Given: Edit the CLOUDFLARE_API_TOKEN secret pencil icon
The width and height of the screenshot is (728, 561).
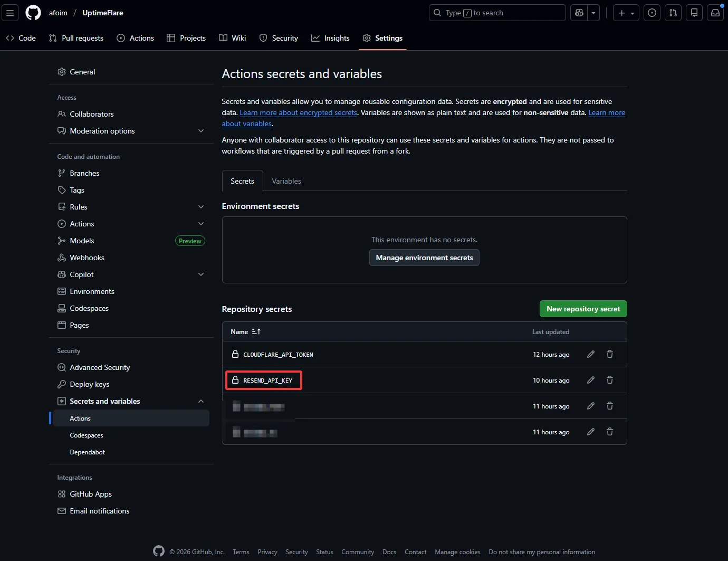Looking at the screenshot, I should click(591, 354).
